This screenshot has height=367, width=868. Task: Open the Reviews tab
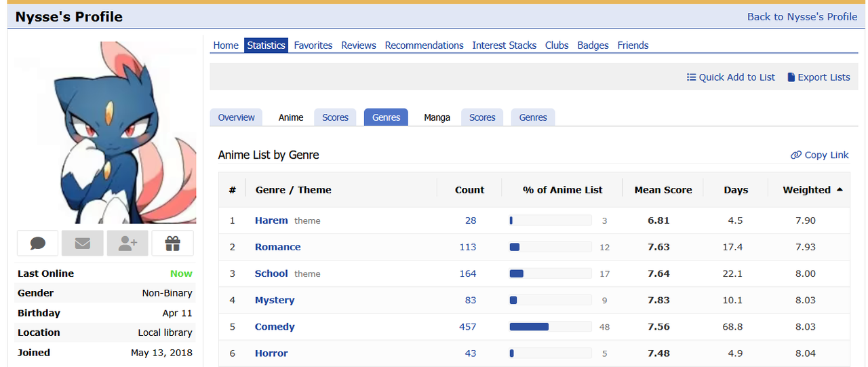click(359, 45)
